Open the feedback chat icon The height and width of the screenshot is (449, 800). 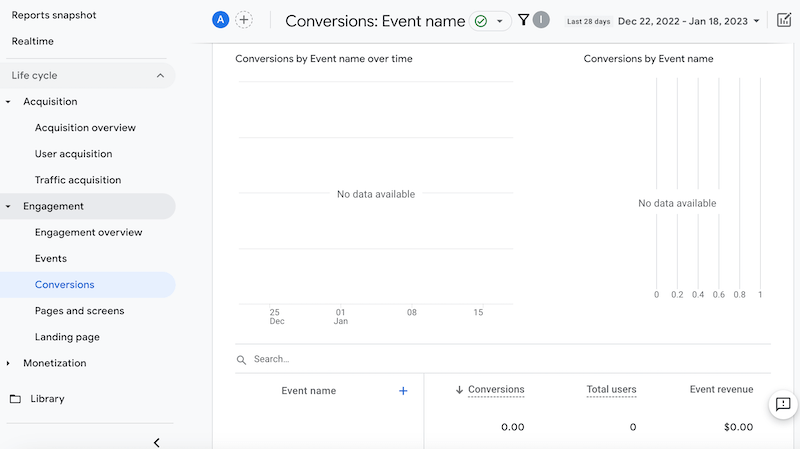(783, 404)
